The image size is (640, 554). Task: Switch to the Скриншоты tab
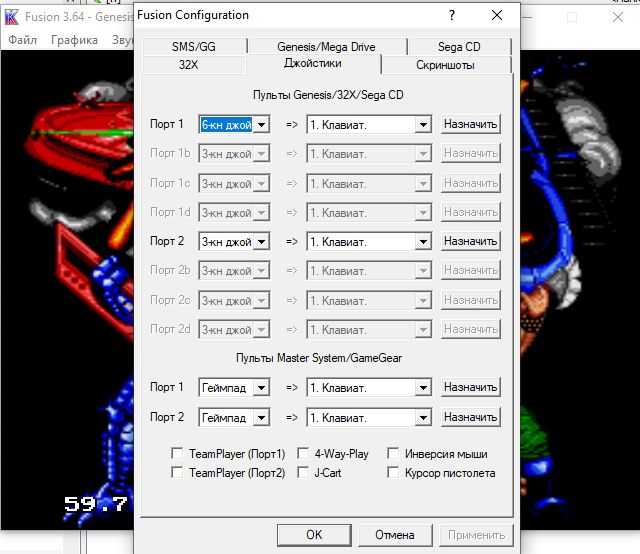pyautogui.click(x=445, y=65)
